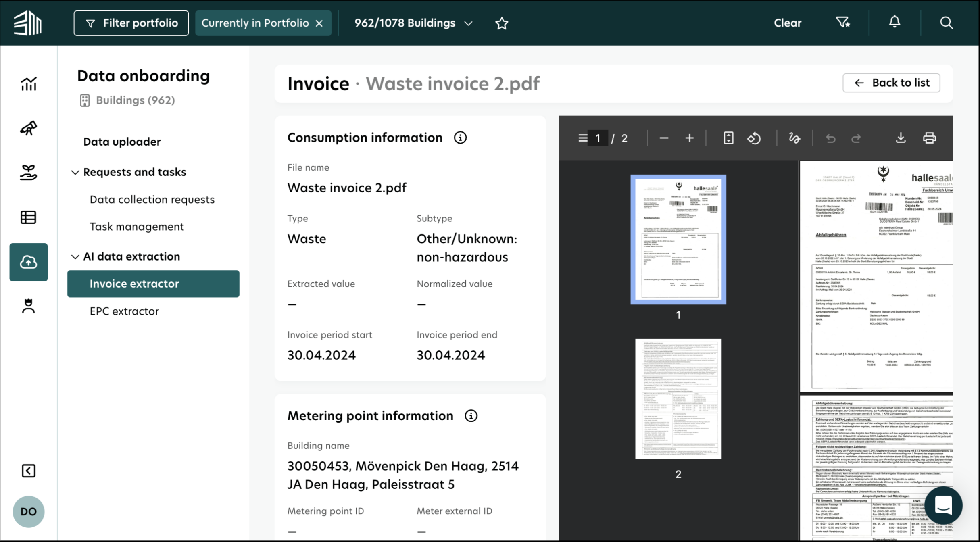Show Metering point information info tooltip
980x542 pixels.
pyautogui.click(x=471, y=416)
